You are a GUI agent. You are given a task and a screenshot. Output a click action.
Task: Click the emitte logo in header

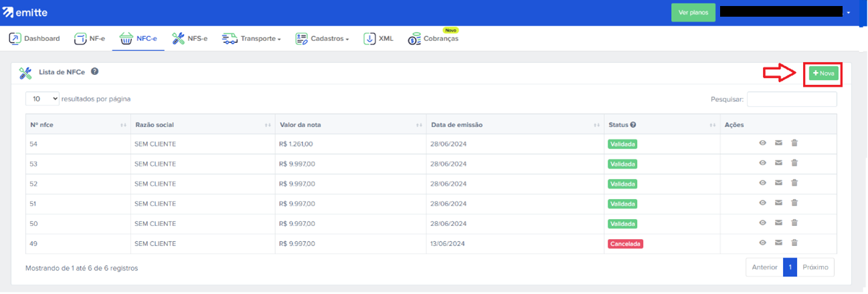pyautogui.click(x=25, y=13)
